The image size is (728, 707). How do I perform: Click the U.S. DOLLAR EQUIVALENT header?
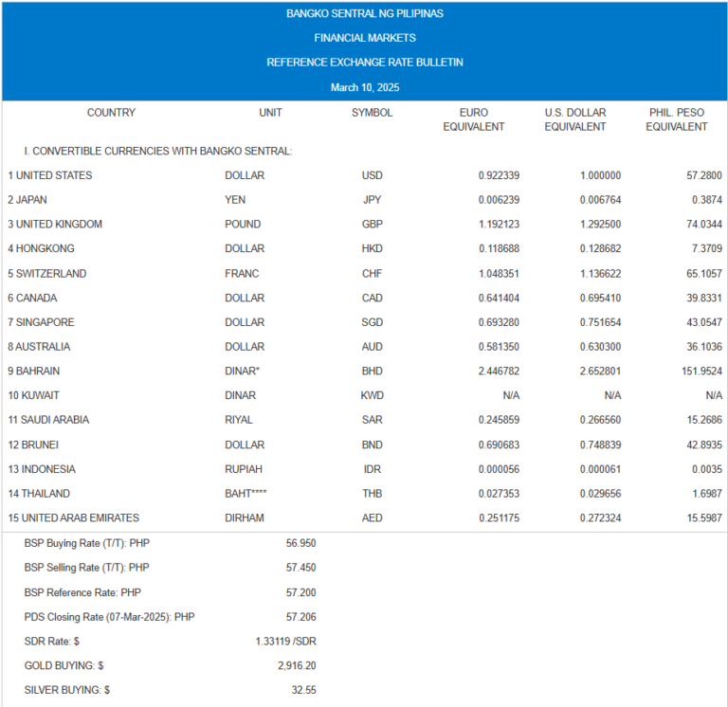point(574,119)
